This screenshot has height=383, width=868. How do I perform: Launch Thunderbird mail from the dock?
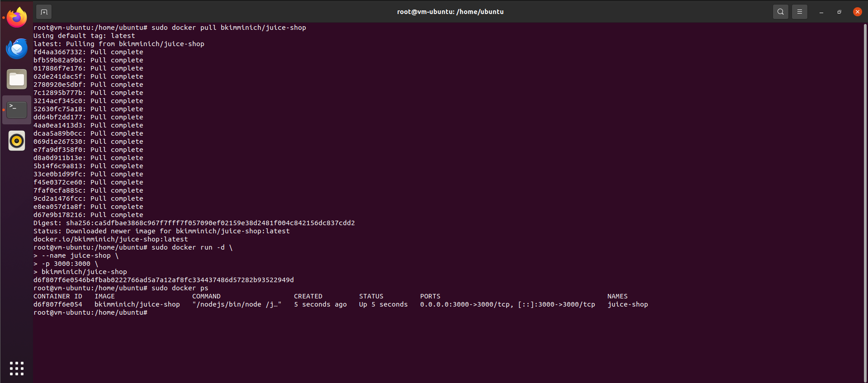tap(17, 48)
